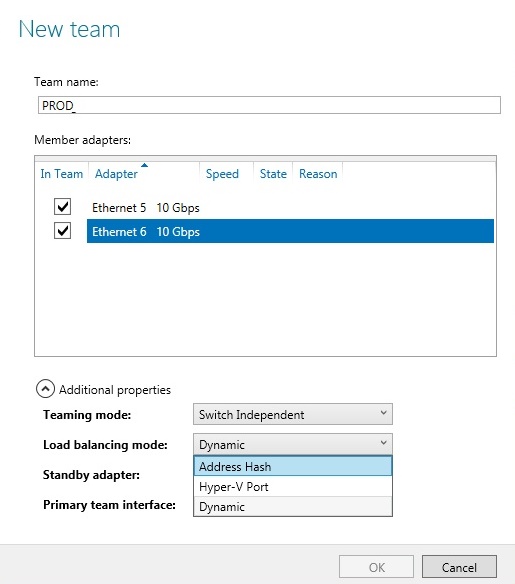Sort adapters by State column
Viewport: 515px width, 584px height.
point(273,174)
